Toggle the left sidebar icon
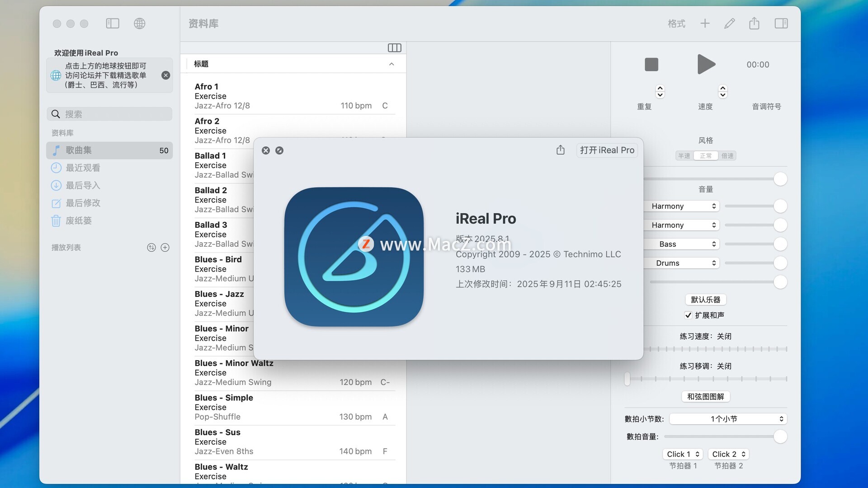This screenshot has height=488, width=868. point(113,23)
